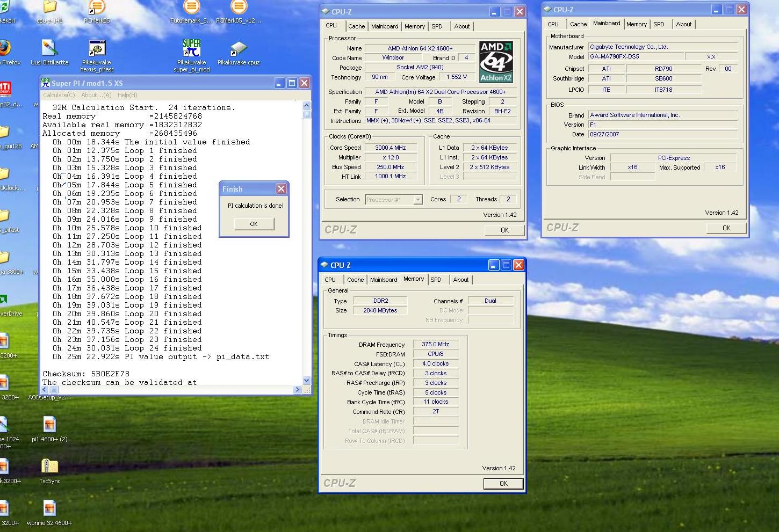This screenshot has width=779, height=532.
Task: Open Mainboard tab in CPU-Z CPU window
Action: (x=385, y=26)
